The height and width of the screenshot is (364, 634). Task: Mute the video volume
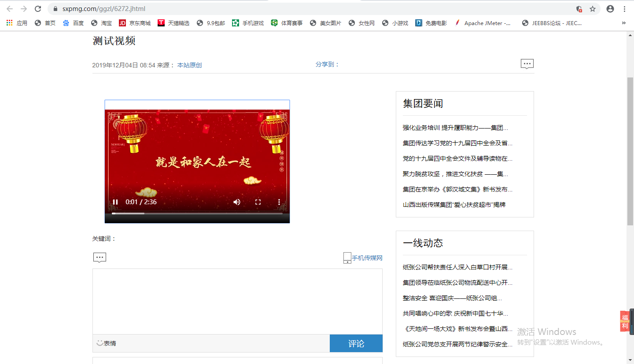[237, 202]
